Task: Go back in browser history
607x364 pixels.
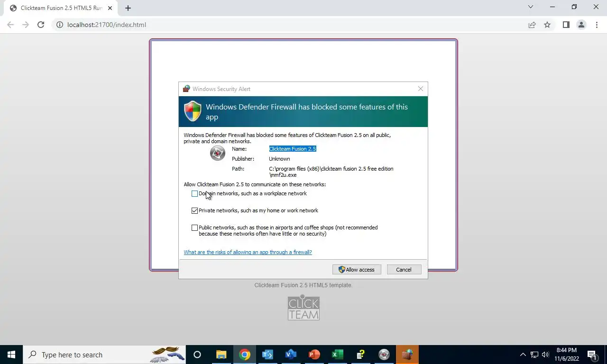Action: (x=10, y=25)
